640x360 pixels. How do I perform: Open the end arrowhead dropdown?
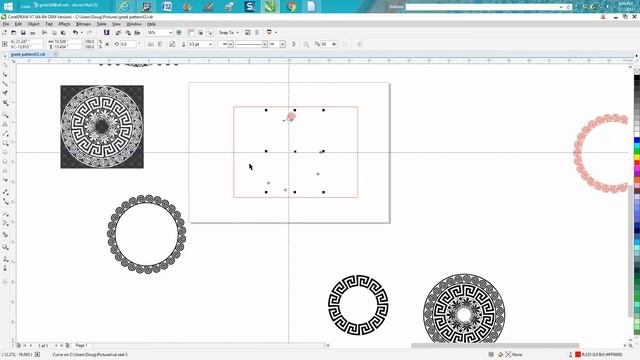(x=282, y=44)
